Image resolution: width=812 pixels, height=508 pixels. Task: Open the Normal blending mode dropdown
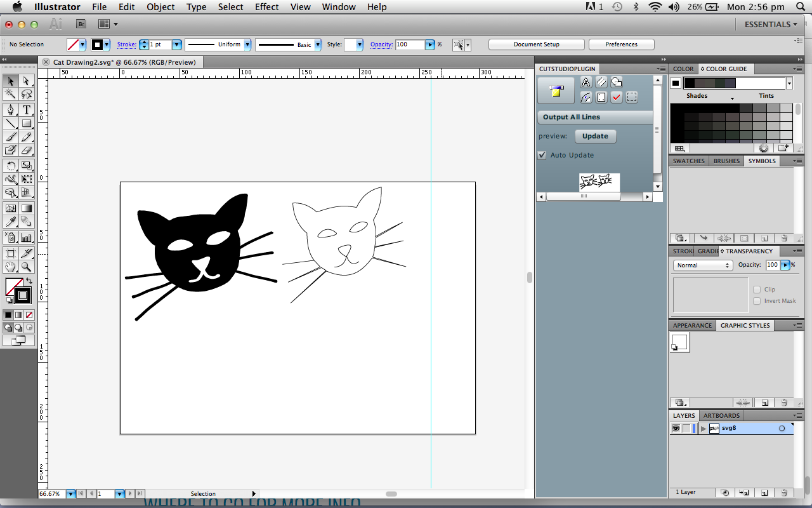pos(702,265)
